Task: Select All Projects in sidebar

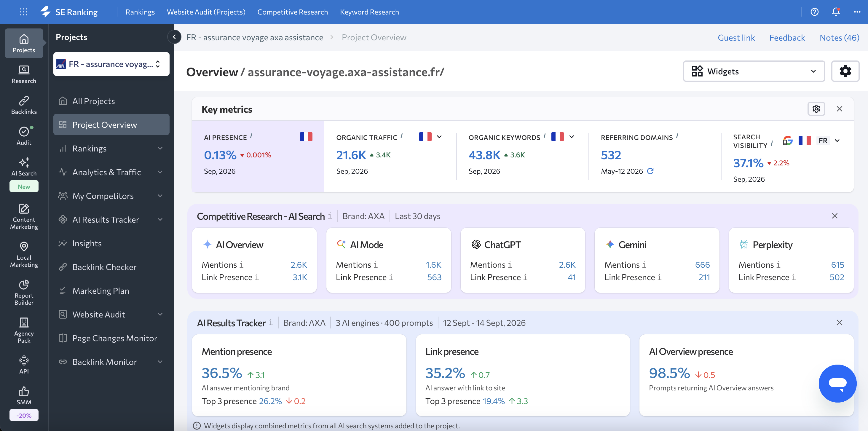Action: pos(111,101)
